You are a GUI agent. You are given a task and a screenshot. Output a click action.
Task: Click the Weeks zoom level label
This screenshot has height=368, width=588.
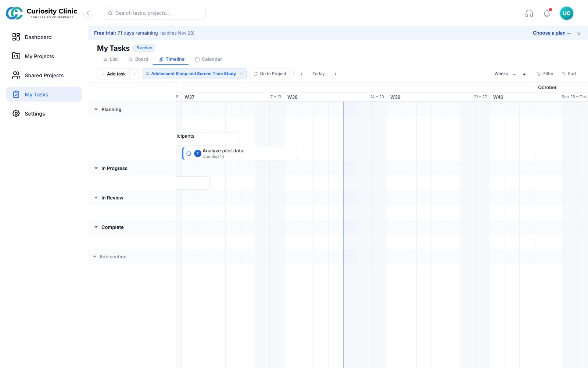(501, 74)
